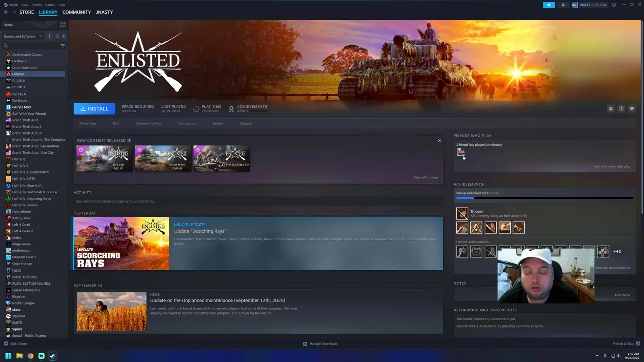Screen dimensions: 644x362
Task: Open the +43 more locked achievements
Action: [x=617, y=251]
